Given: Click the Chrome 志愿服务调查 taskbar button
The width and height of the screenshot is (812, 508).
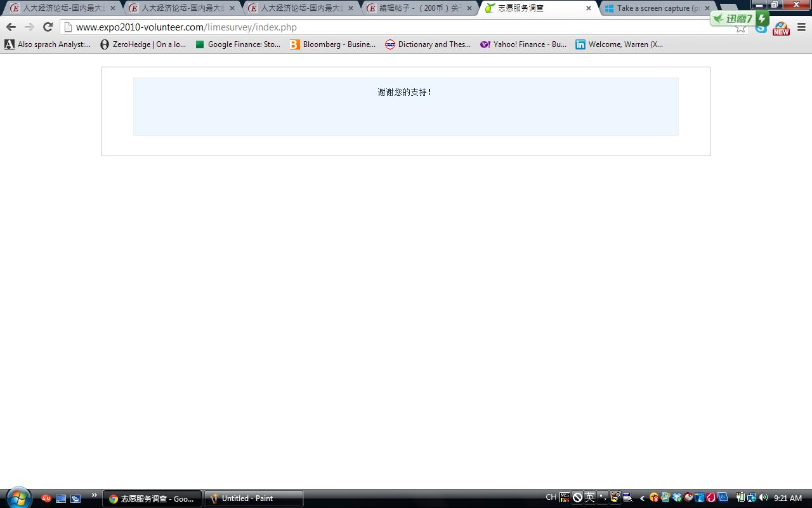Looking at the screenshot, I should point(152,498).
